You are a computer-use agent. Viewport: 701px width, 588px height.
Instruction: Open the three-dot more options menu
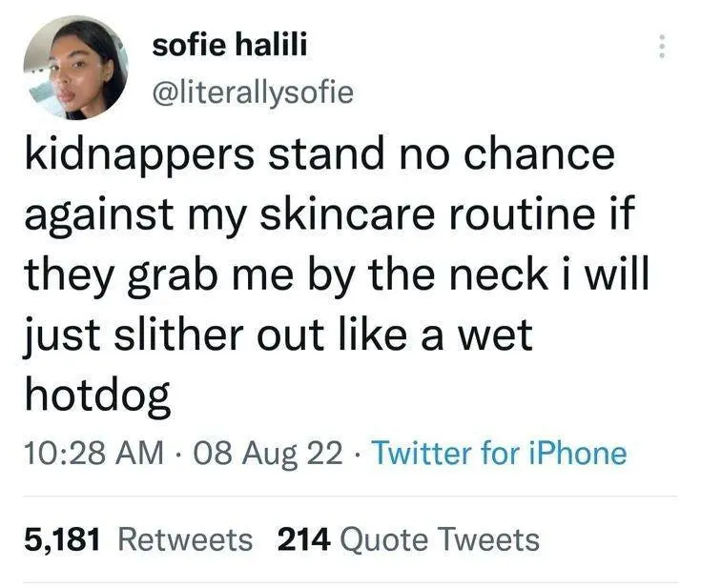[662, 46]
